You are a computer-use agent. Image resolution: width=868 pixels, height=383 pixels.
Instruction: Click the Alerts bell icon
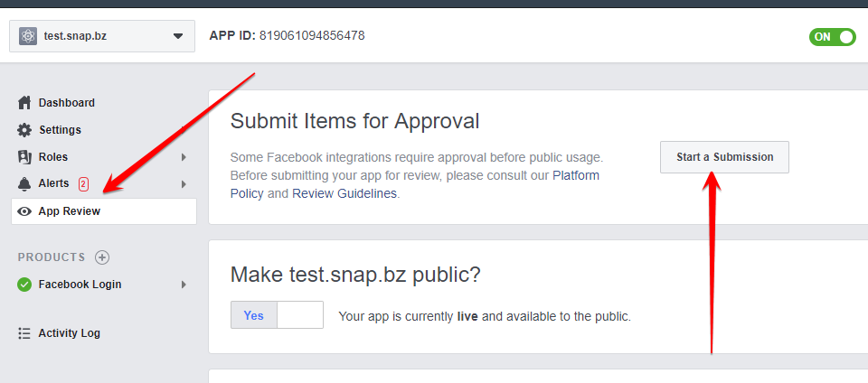click(24, 183)
